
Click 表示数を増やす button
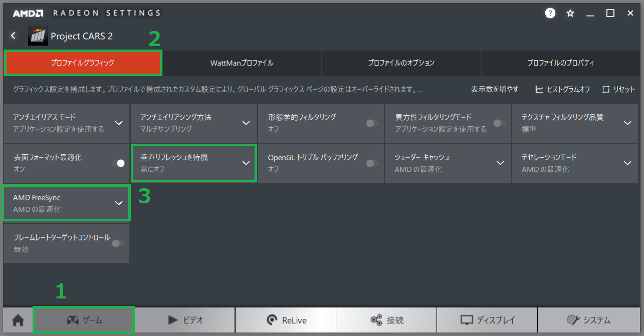tap(495, 89)
